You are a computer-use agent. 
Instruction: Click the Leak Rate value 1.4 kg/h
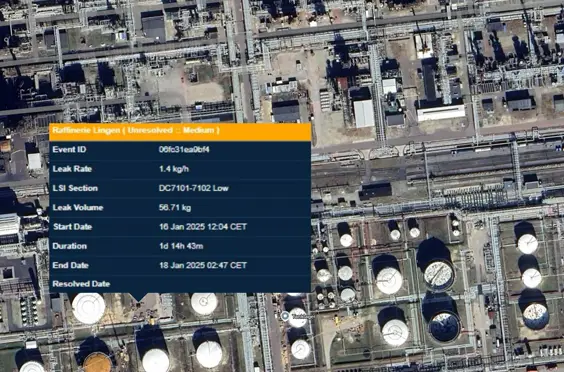tap(174, 169)
